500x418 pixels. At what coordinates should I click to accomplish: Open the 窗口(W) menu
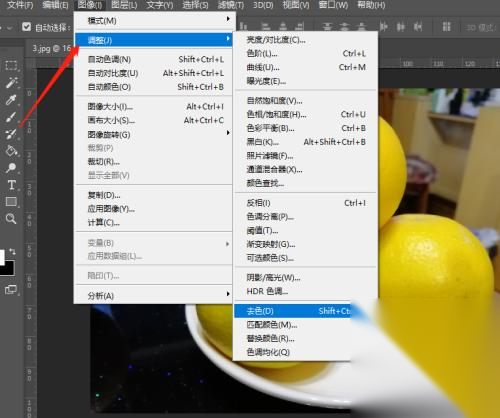(x=333, y=5)
